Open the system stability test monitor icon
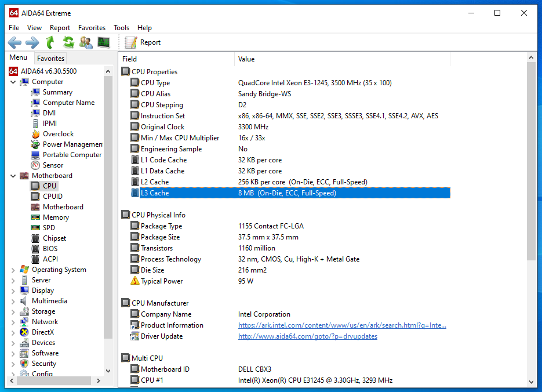 click(x=104, y=42)
